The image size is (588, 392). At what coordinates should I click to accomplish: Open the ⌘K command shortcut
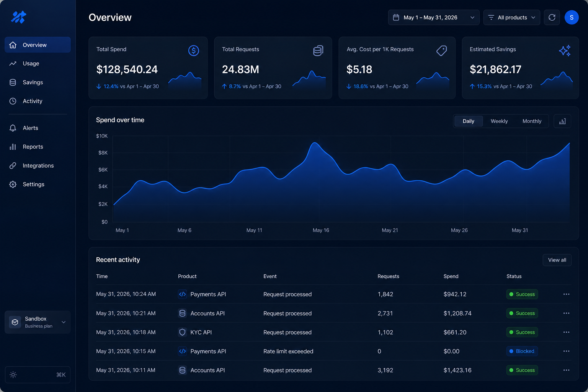coord(61,375)
